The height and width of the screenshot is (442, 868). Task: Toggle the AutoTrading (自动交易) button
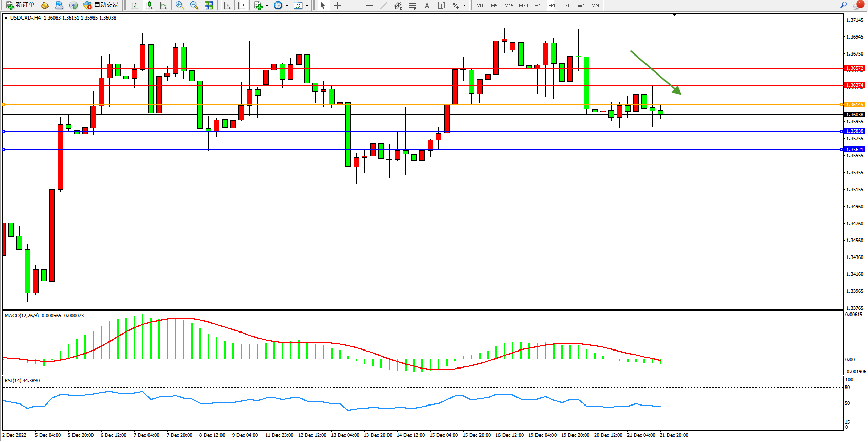(101, 5)
